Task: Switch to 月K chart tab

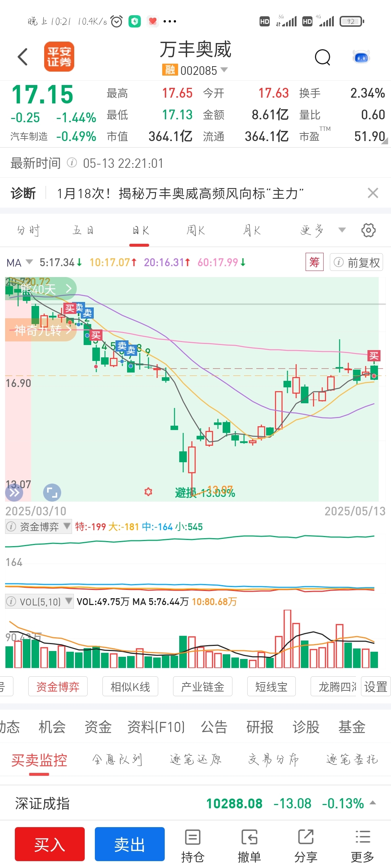Action: tap(252, 230)
